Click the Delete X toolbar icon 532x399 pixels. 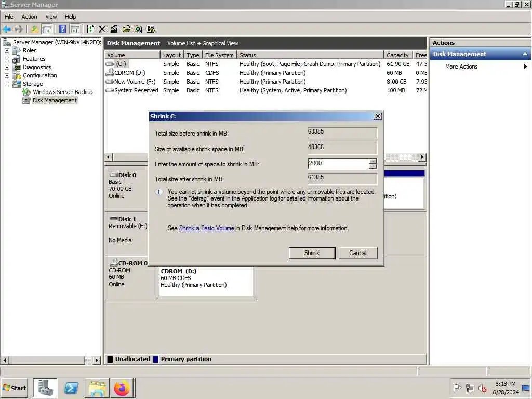click(x=102, y=29)
